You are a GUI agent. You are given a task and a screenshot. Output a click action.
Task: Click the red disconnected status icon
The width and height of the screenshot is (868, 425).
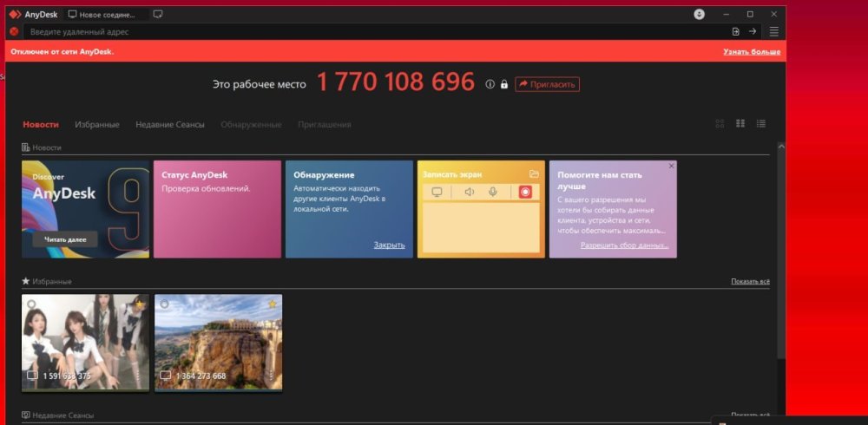tap(15, 31)
